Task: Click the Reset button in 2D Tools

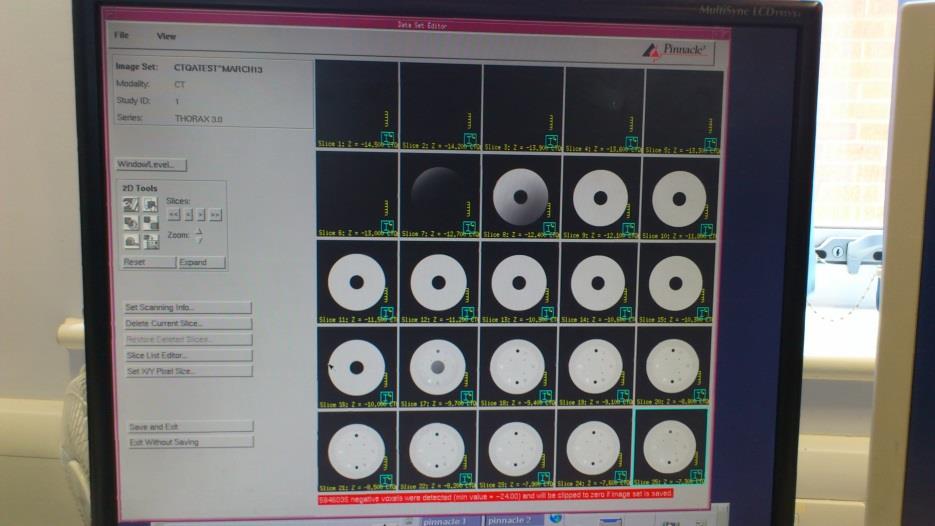Action: [x=148, y=262]
